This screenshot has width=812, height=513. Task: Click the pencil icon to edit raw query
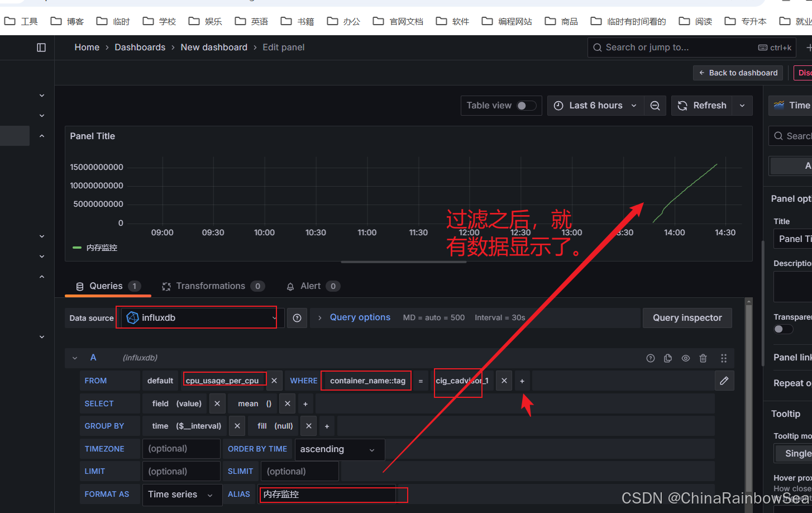click(x=724, y=381)
